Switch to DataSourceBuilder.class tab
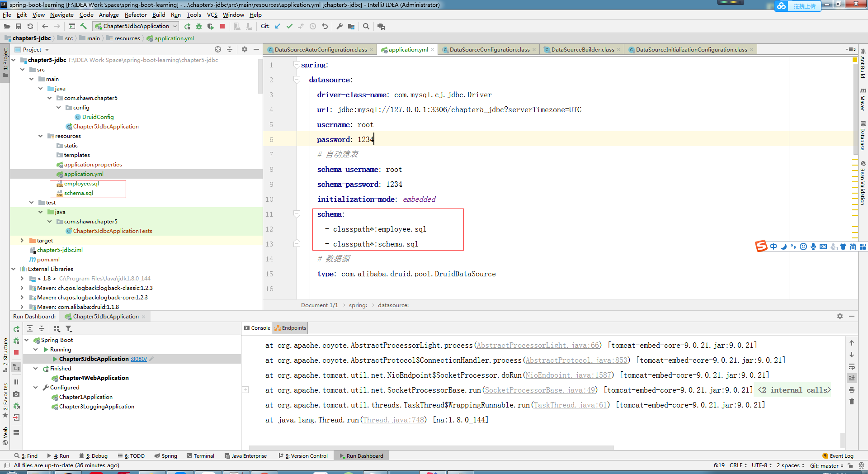The image size is (868, 474). [x=582, y=49]
